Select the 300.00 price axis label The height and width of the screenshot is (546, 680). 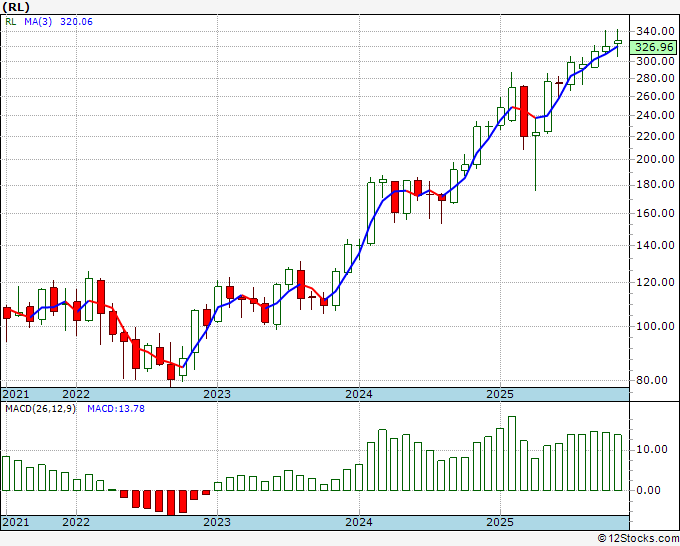[655, 61]
